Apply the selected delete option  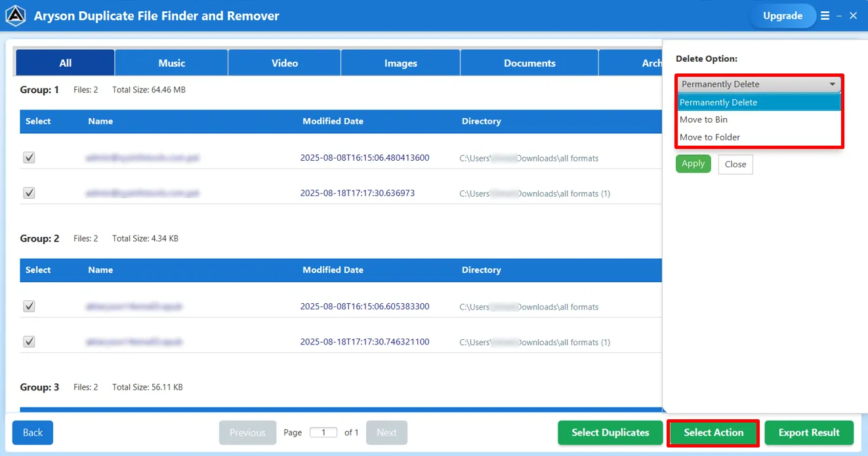[x=693, y=163]
